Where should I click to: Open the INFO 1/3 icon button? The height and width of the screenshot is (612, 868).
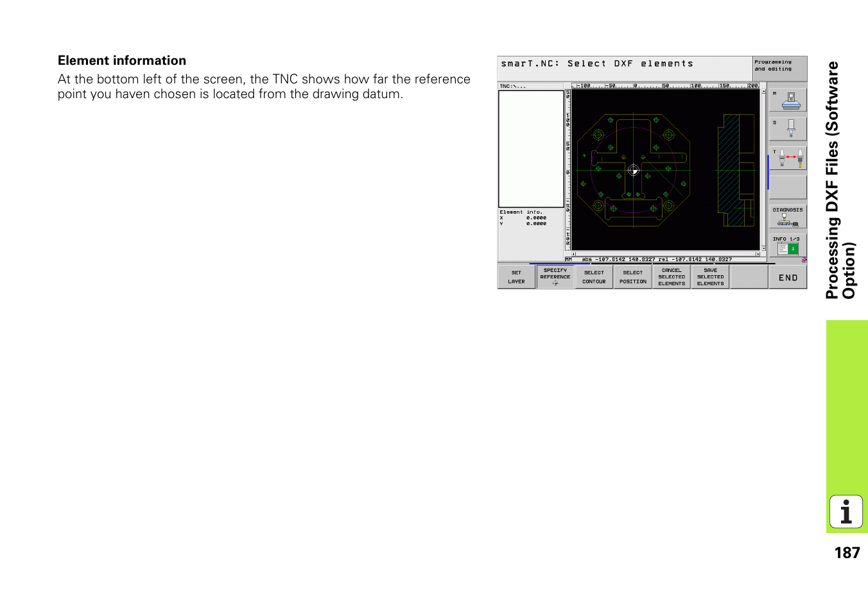788,246
